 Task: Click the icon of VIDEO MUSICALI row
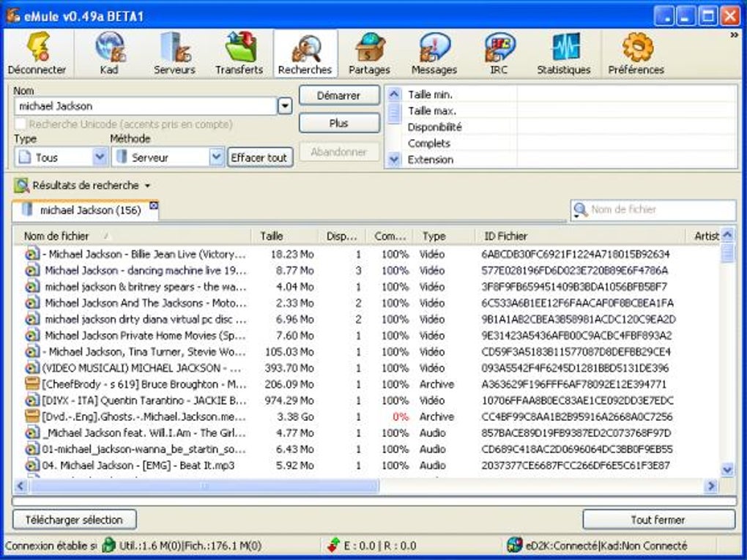click(x=32, y=367)
